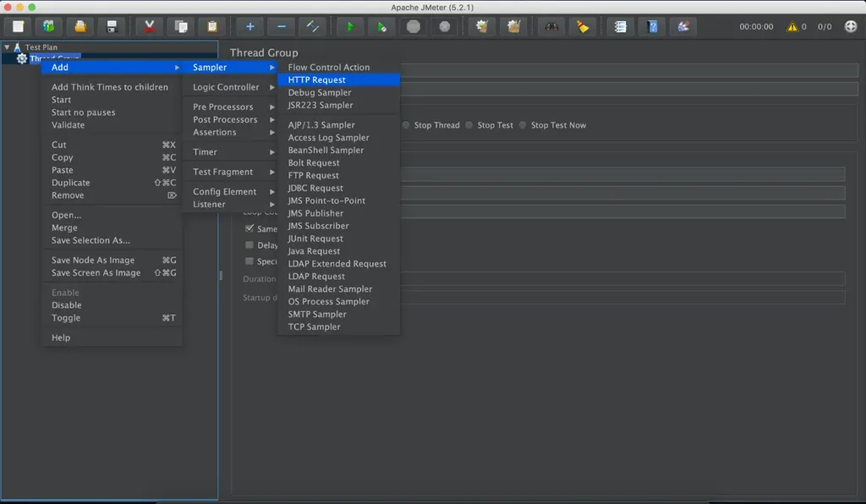This screenshot has height=504, width=866.
Task: Click the feather icon right of Help
Action: pyautogui.click(x=683, y=26)
